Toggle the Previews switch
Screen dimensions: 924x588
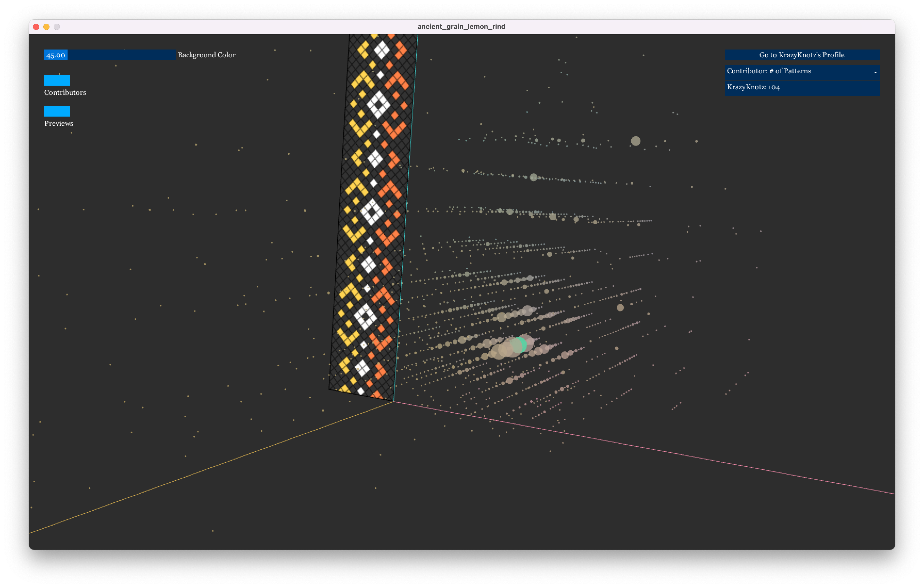click(x=57, y=111)
